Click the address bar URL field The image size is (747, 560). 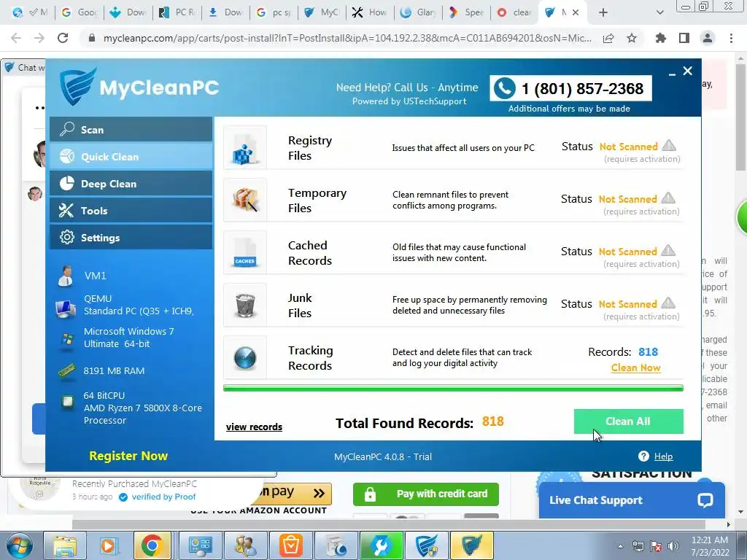[x=347, y=38]
